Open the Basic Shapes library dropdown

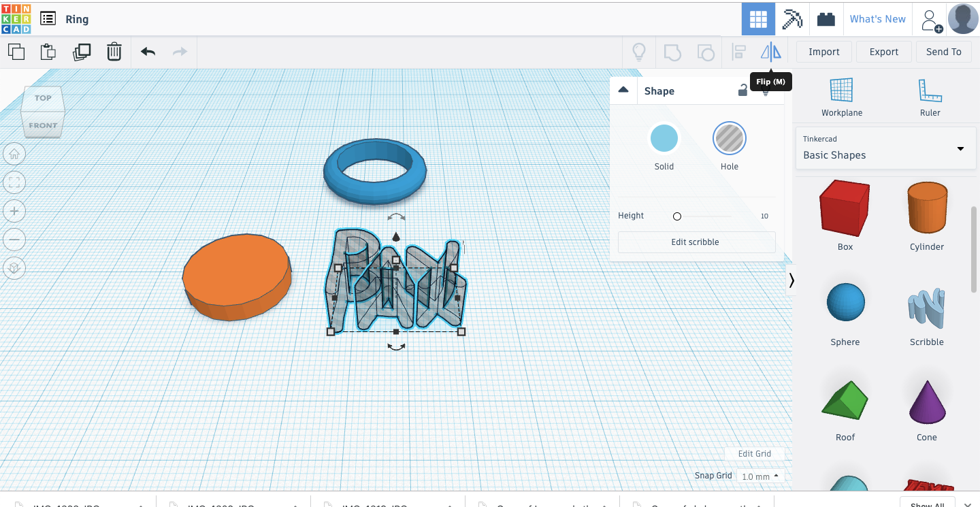[x=885, y=148]
